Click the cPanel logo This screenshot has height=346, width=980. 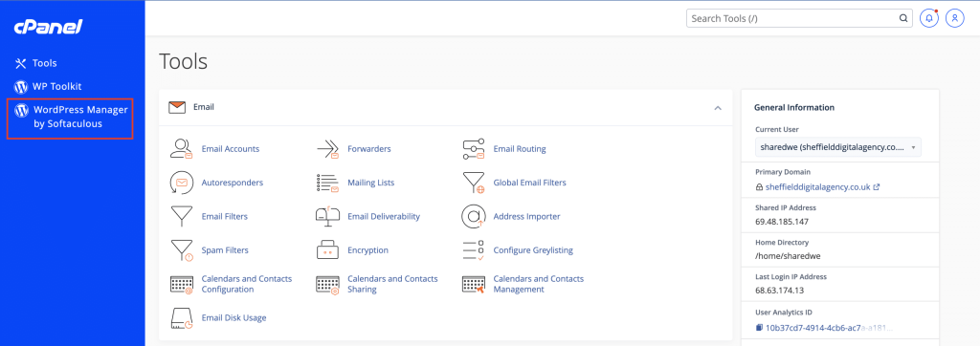[48, 27]
